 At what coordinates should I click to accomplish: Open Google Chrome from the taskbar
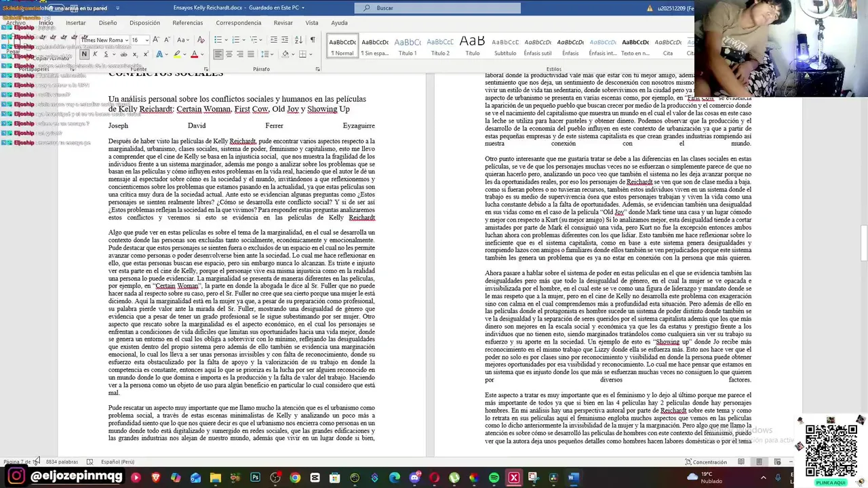pyautogui.click(x=295, y=478)
